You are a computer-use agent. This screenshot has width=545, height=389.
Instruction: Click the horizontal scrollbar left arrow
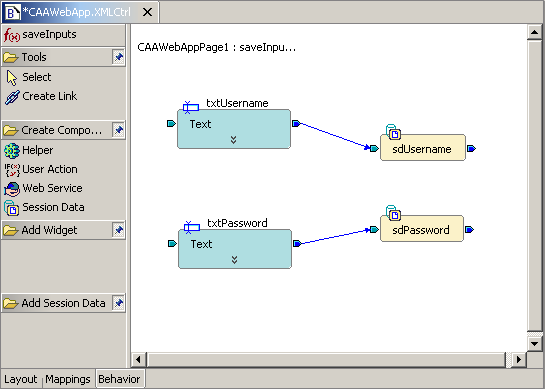[138, 359]
